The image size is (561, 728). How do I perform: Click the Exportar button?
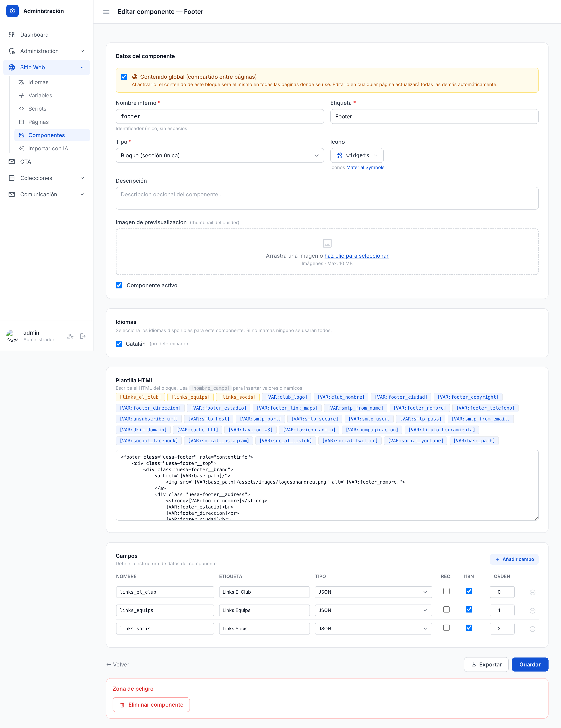click(x=486, y=665)
